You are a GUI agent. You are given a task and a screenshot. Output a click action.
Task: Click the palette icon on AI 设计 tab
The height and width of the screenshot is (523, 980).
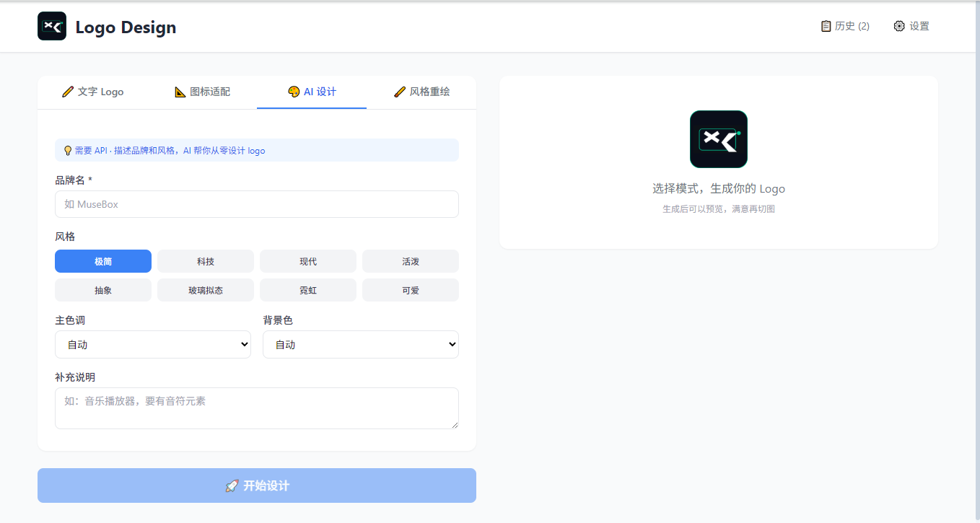[x=294, y=92]
